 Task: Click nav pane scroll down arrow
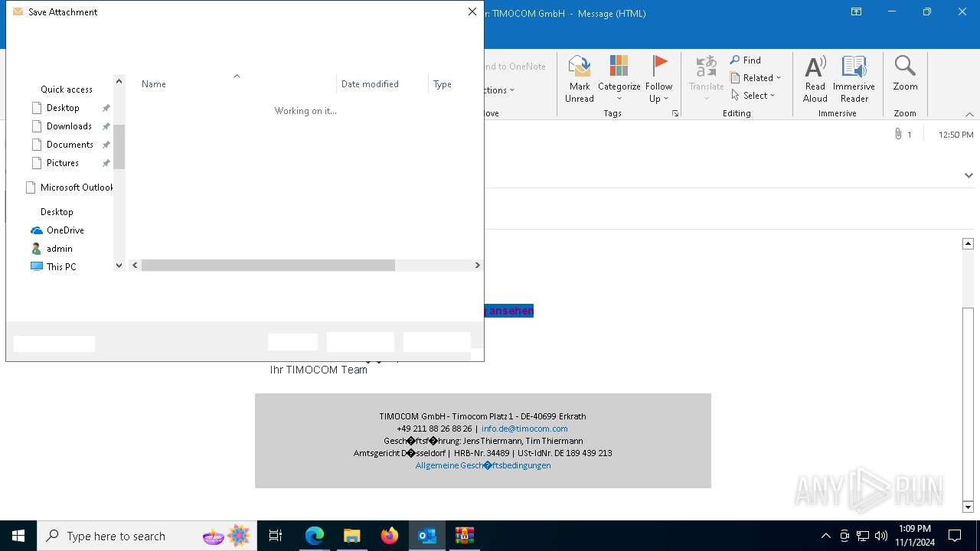click(119, 266)
